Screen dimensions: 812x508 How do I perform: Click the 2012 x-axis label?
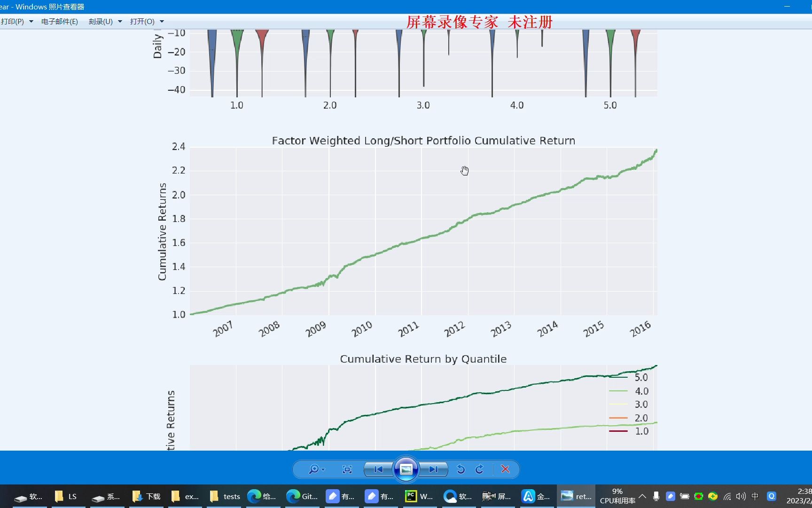click(454, 329)
